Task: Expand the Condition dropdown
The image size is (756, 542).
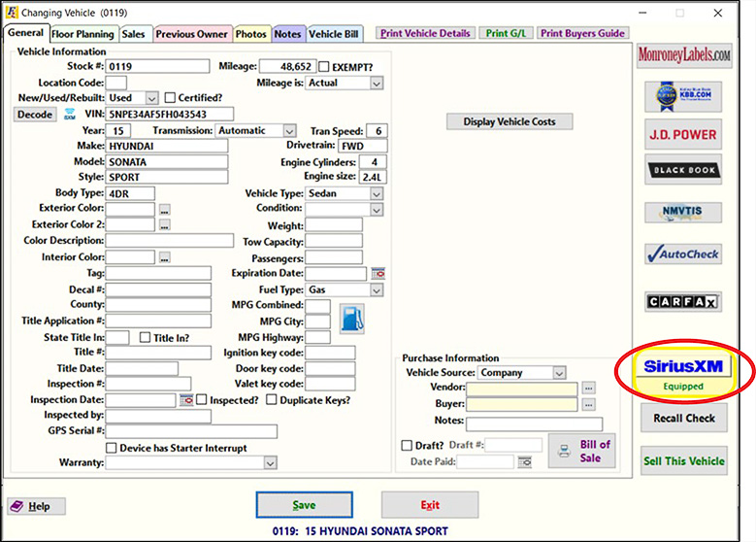Action: point(377,210)
